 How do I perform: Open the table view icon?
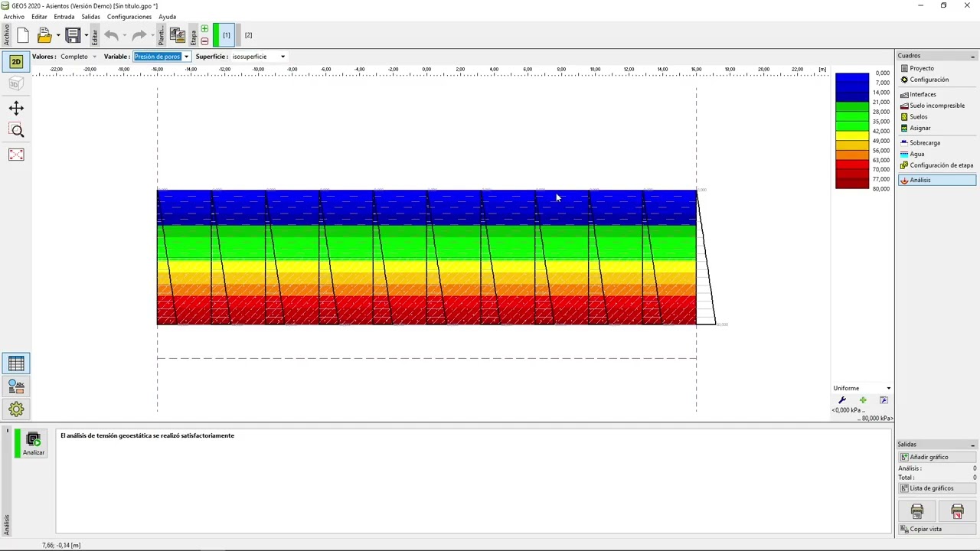click(x=16, y=364)
